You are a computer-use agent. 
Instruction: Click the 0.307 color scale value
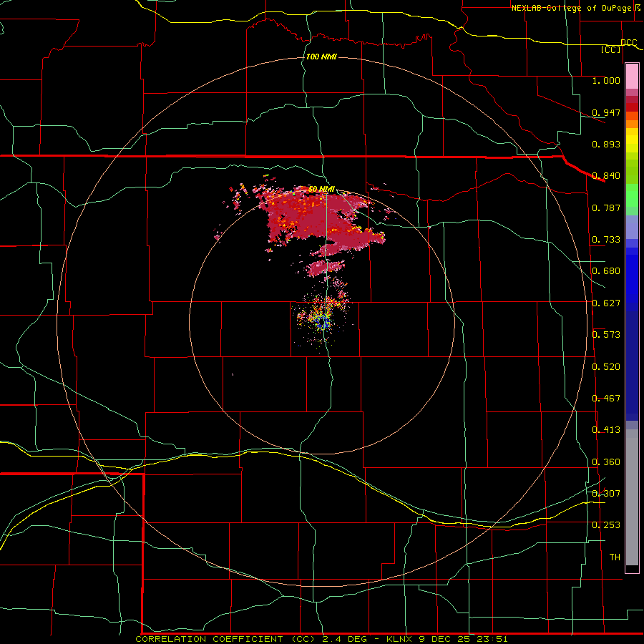point(606,493)
